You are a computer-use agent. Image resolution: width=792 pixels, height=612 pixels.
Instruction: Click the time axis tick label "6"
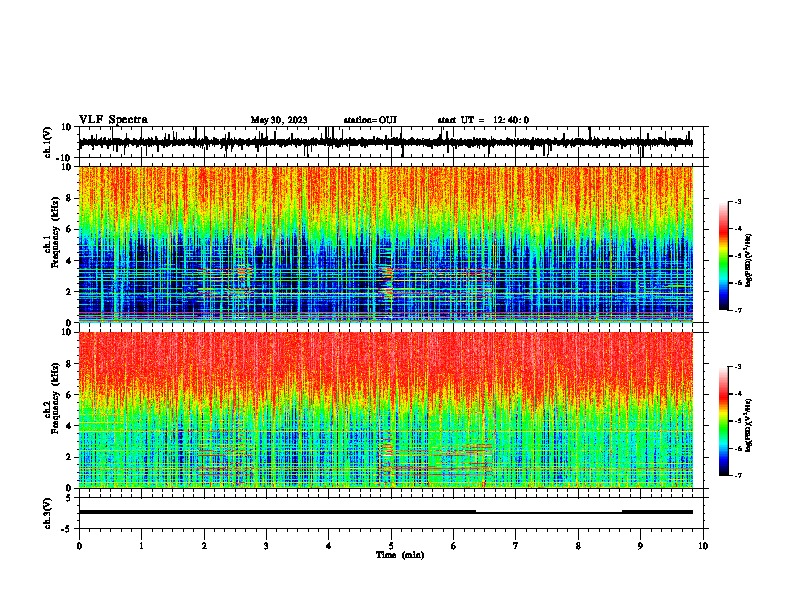coord(454,546)
